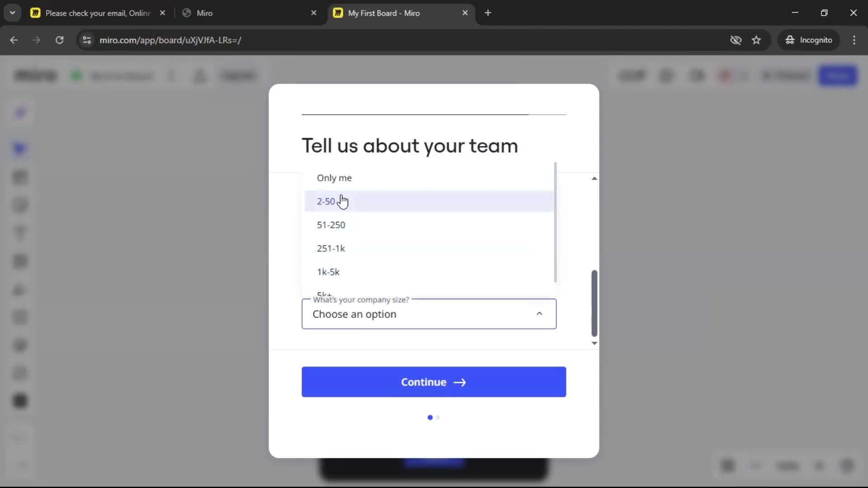Click the Incognito indicator

[808, 40]
